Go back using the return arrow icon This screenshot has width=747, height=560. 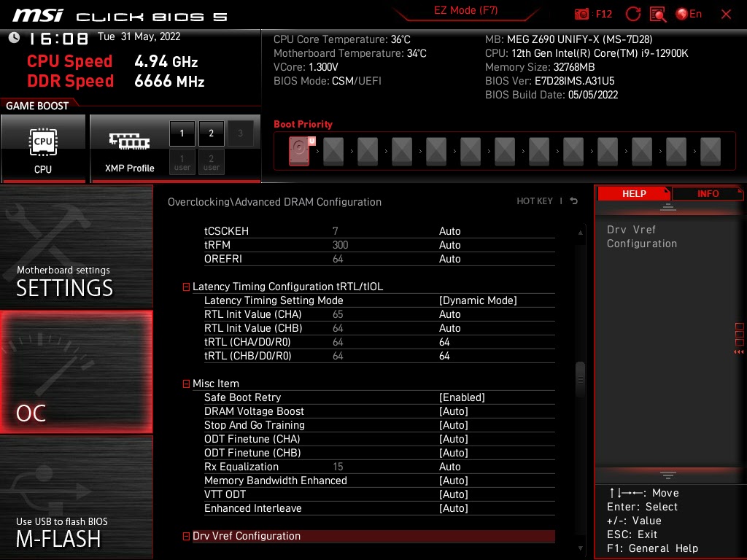[x=574, y=201]
